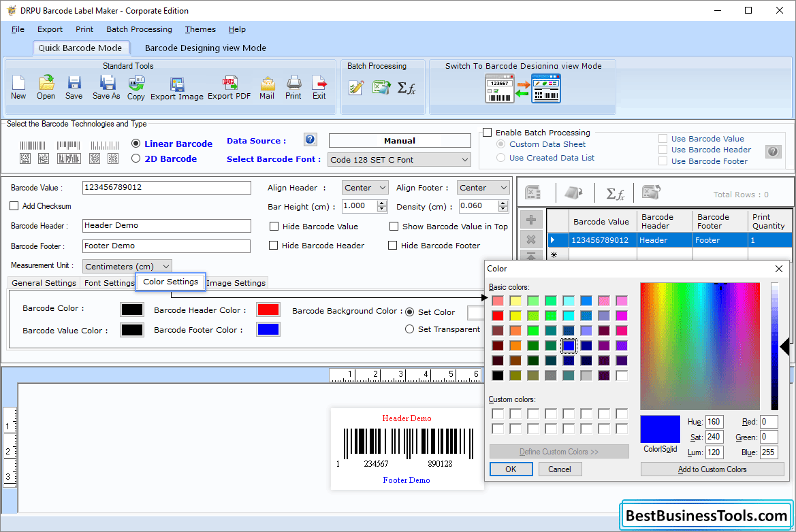Select the blue swatch in Basic colors
The width and height of the screenshot is (796, 532).
tap(567, 346)
